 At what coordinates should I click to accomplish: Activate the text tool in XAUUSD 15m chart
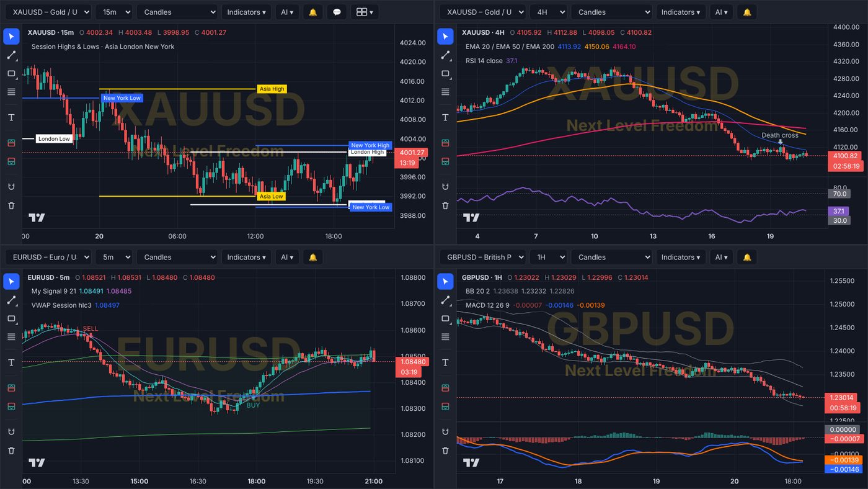[x=11, y=117]
